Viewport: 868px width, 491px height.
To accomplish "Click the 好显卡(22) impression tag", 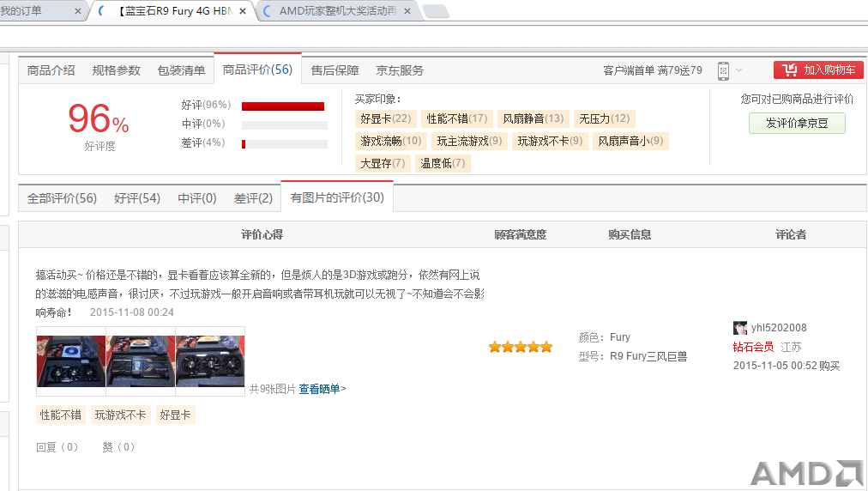I will tap(385, 118).
